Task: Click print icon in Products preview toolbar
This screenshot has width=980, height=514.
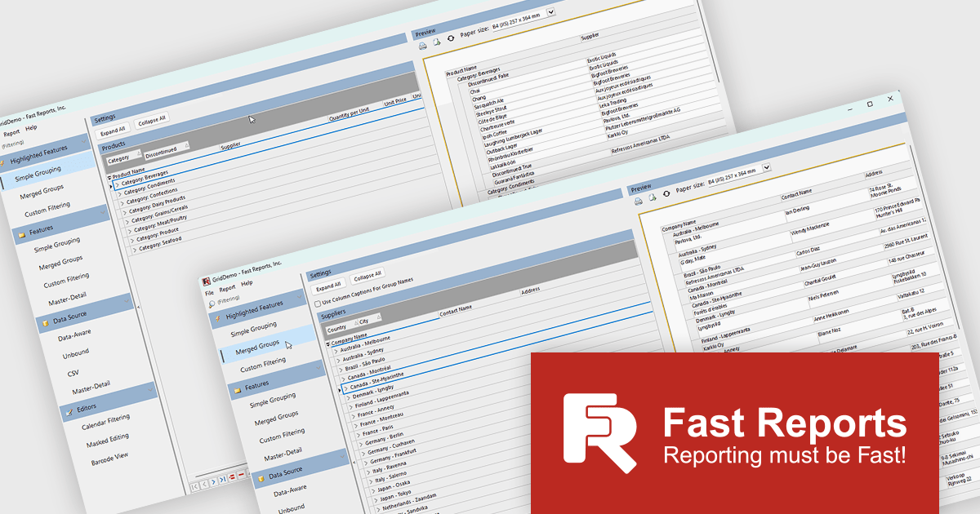Action: [x=423, y=45]
